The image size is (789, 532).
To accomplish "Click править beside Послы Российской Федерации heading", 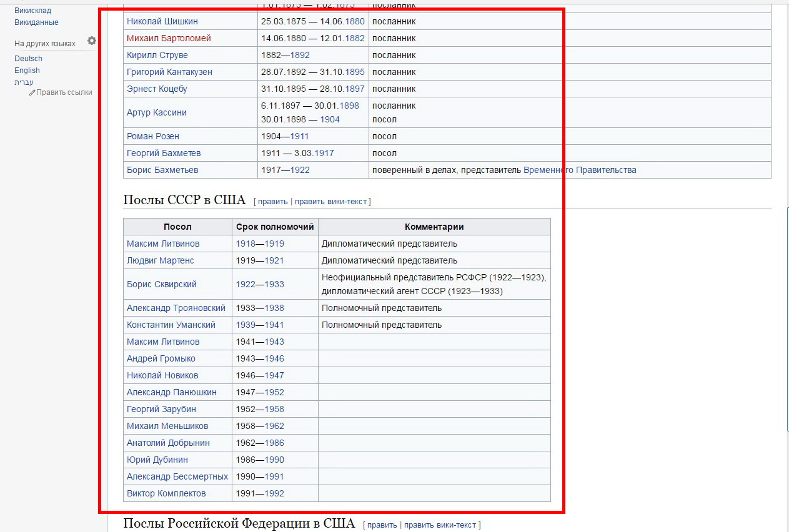I will 382,525.
